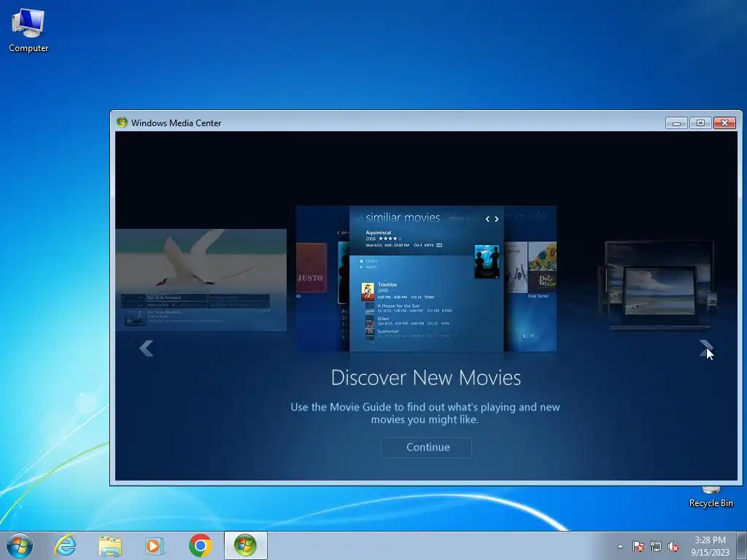Click the Discover New Movies heading

[426, 378]
